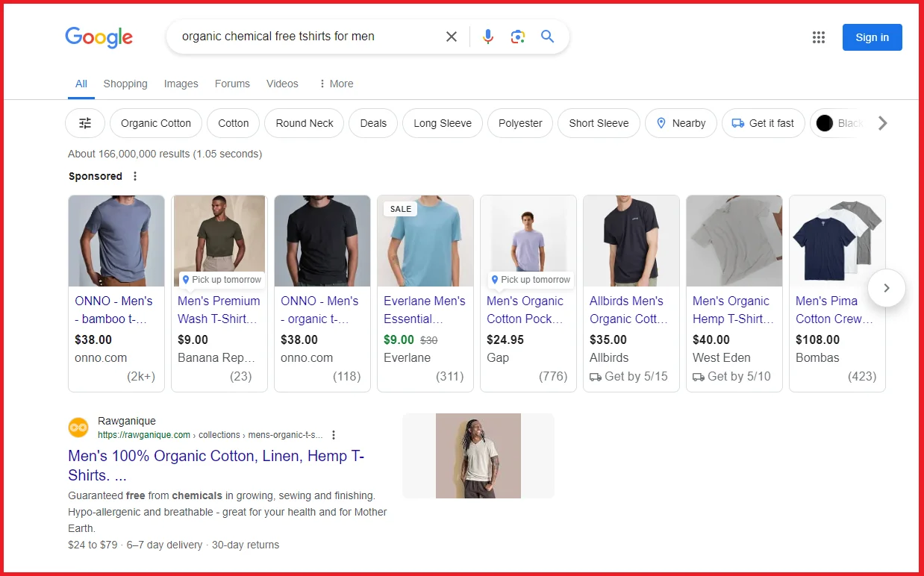Click the Allbirds black shirt image
This screenshot has width=924, height=576.
[631, 241]
